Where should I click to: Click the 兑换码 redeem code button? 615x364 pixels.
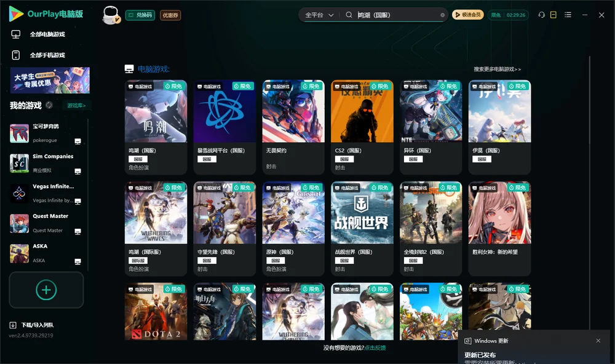140,15
